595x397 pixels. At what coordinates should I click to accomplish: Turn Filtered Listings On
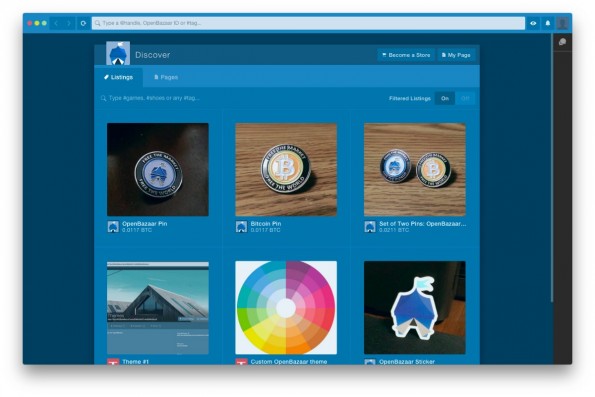[445, 98]
